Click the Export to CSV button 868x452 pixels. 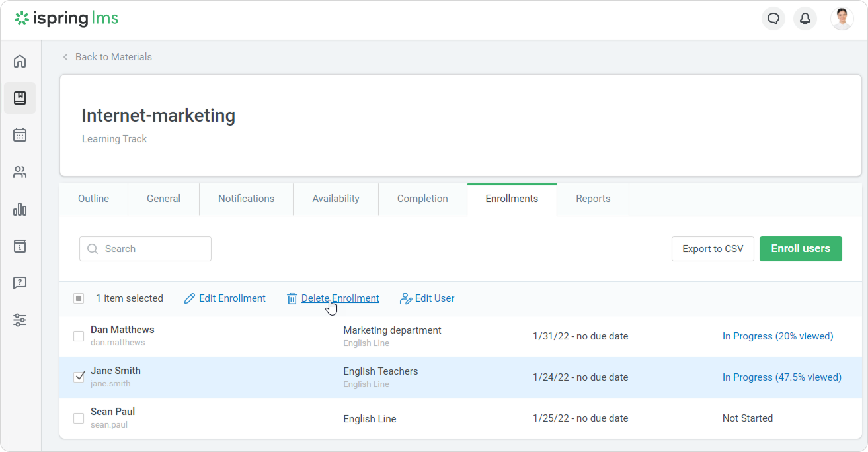coord(713,249)
